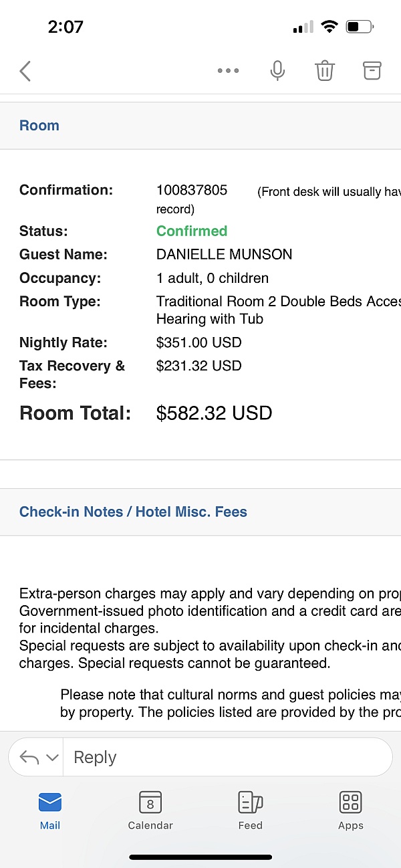Image resolution: width=401 pixels, height=868 pixels.
Task: Tap the green Confirmed status text
Action: [192, 231]
